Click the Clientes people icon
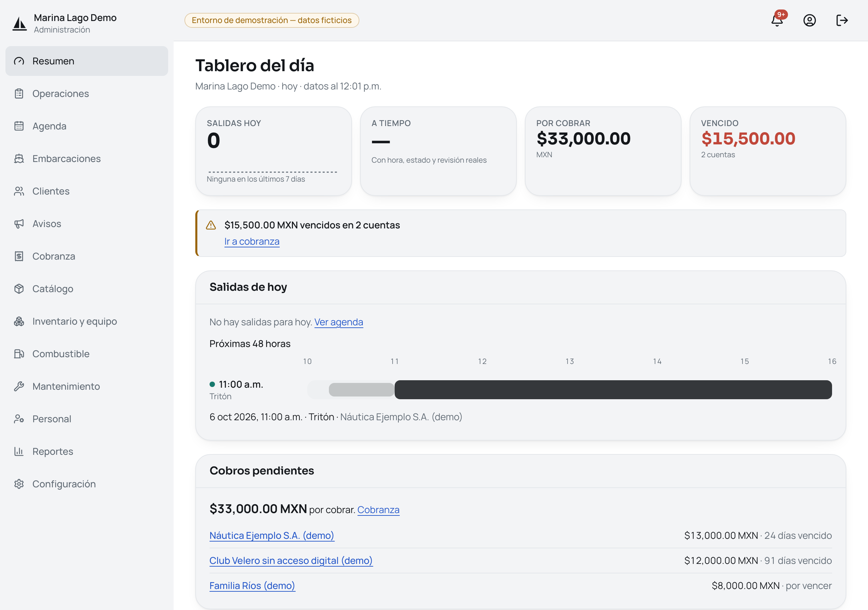The height and width of the screenshot is (610, 868). tap(19, 191)
